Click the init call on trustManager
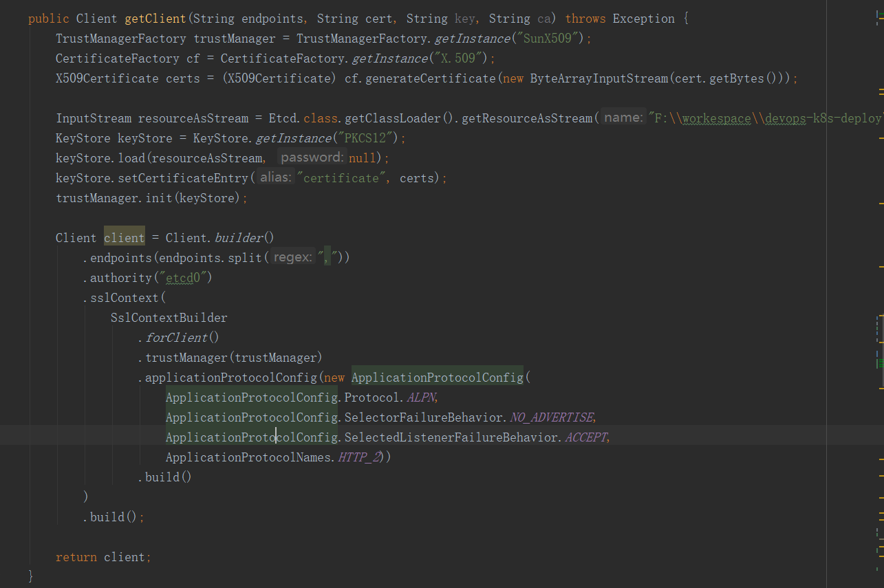 [159, 198]
